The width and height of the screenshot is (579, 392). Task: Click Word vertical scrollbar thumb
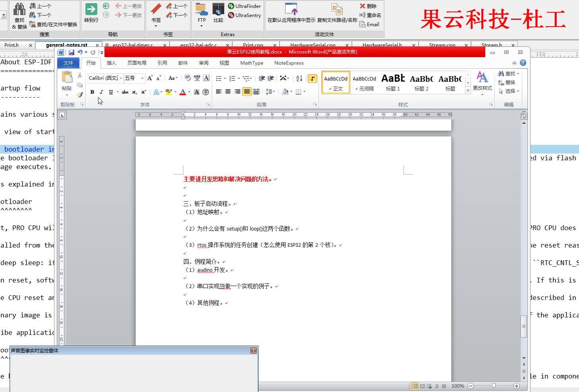click(524, 326)
